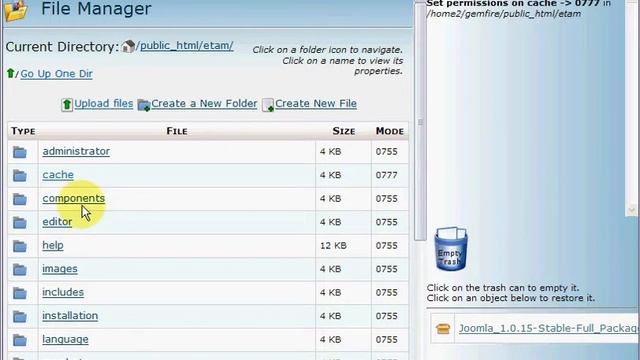Click the Joomla package file icon in trash
Viewport: 640px width, 360px height.
coord(443,329)
